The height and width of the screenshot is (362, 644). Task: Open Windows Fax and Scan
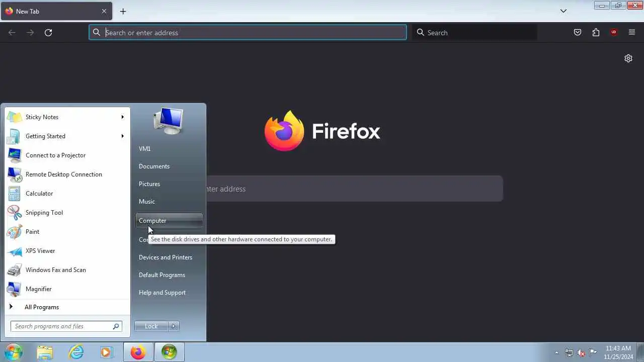[67, 270]
